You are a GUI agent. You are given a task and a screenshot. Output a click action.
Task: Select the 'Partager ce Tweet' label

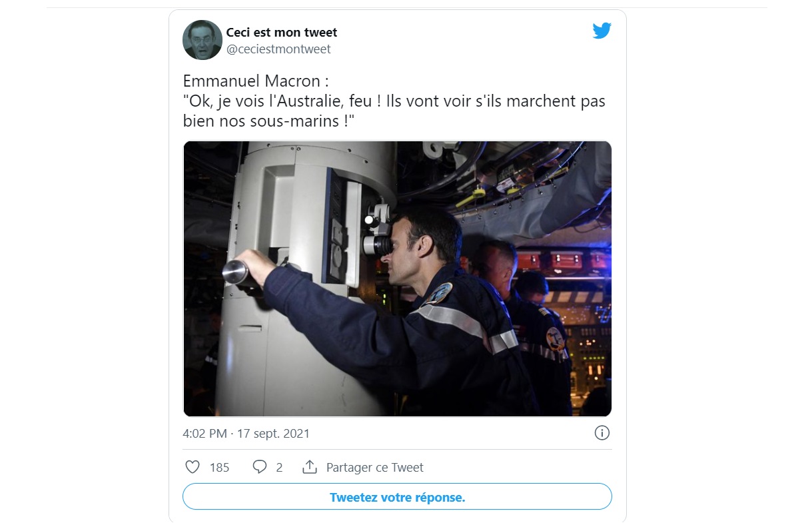(375, 468)
